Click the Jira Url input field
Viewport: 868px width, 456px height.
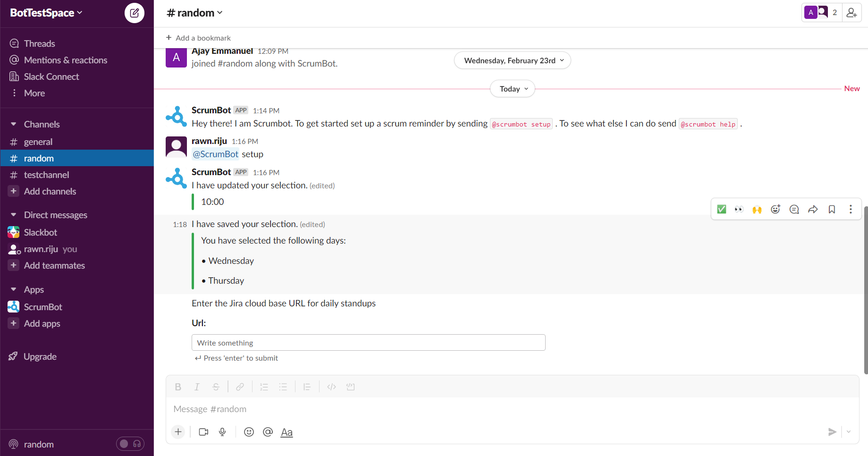pyautogui.click(x=368, y=343)
